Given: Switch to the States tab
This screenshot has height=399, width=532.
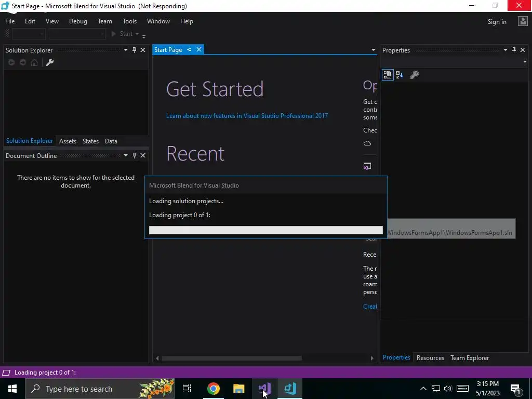Looking at the screenshot, I should pyautogui.click(x=90, y=141).
